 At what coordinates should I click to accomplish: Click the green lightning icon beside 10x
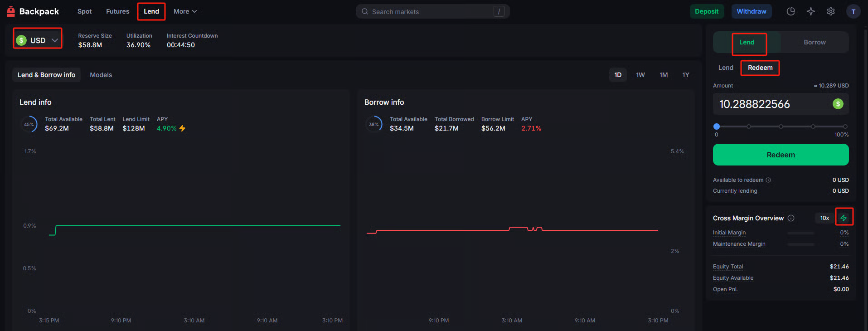point(844,218)
